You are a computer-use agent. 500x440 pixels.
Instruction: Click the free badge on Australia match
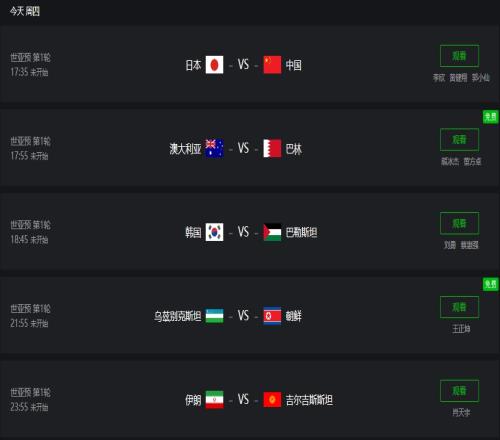pyautogui.click(x=491, y=117)
